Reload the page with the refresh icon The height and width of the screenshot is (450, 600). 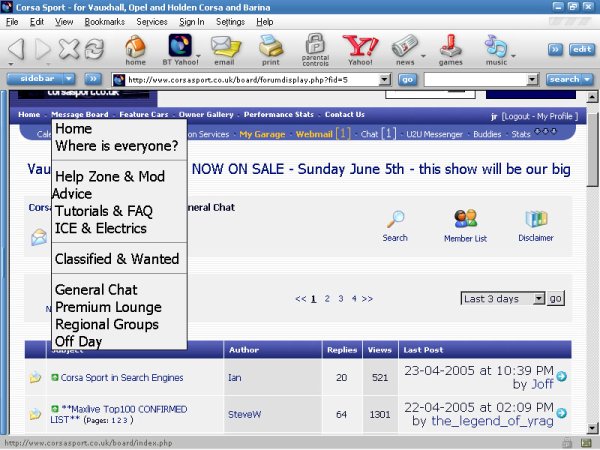[x=94, y=49]
